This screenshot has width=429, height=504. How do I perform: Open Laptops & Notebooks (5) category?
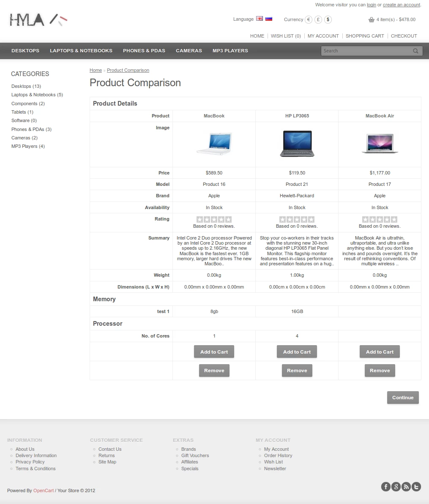37,95
